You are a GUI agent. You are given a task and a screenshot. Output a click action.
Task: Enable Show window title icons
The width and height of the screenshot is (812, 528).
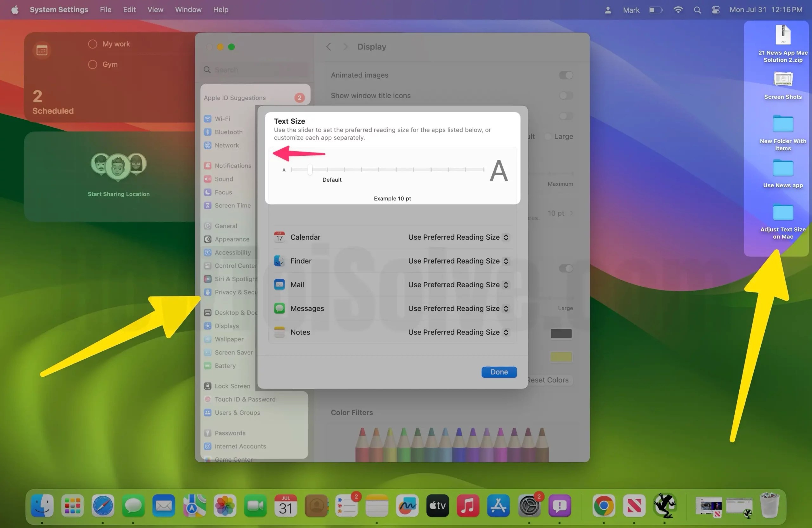pos(565,95)
